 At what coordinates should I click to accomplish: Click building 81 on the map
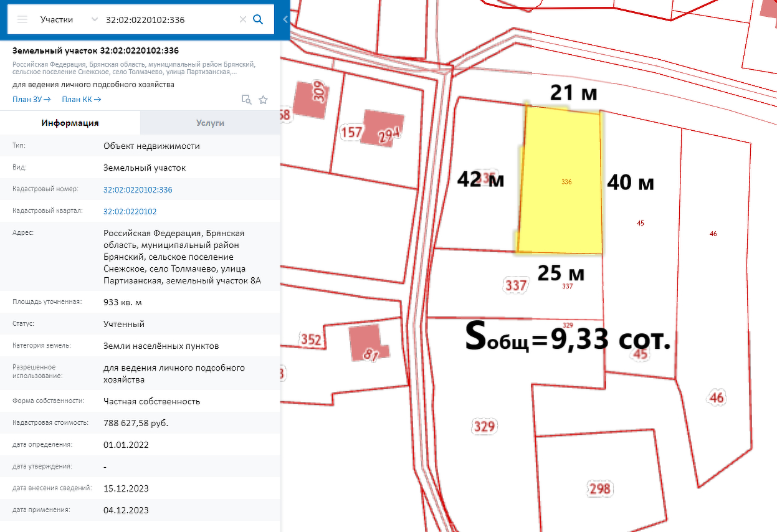[x=366, y=343]
